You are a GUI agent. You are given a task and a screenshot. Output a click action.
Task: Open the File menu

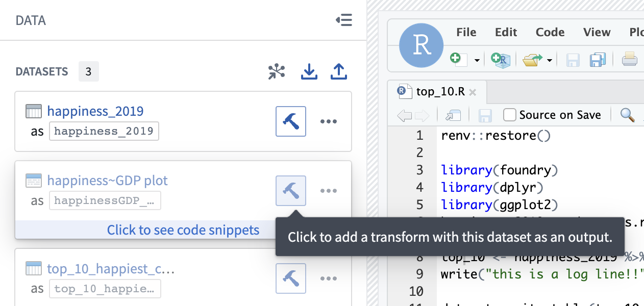pyautogui.click(x=466, y=32)
